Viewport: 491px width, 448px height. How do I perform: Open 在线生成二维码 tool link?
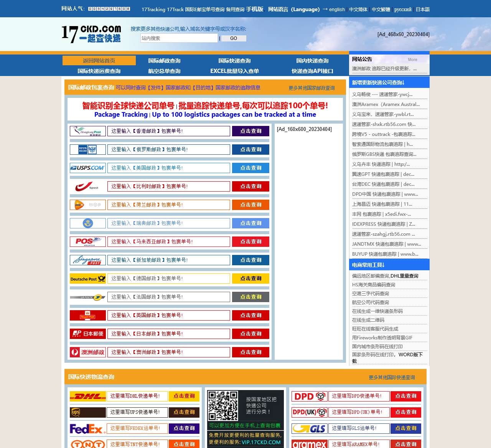(368, 320)
